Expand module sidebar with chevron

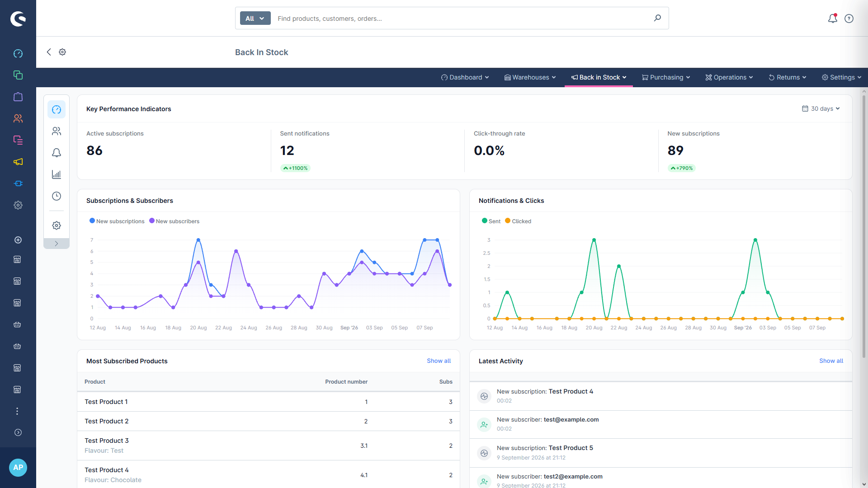point(57,244)
